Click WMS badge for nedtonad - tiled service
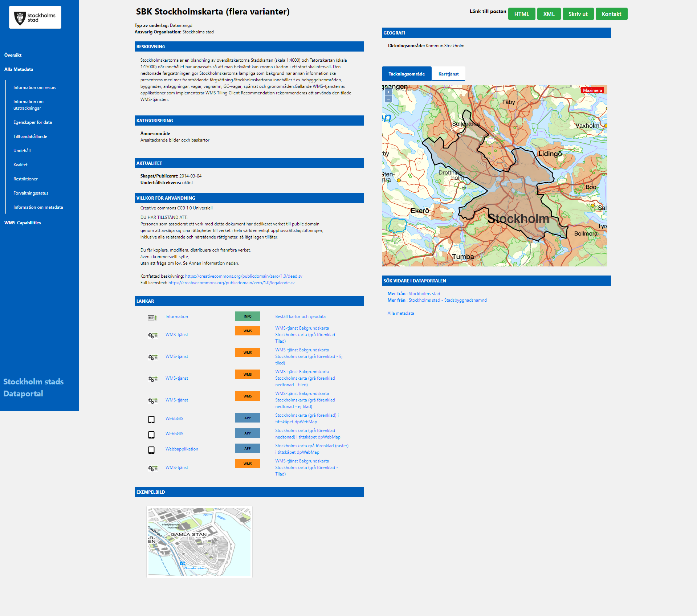Viewport: 697px width, 616px height. [248, 374]
